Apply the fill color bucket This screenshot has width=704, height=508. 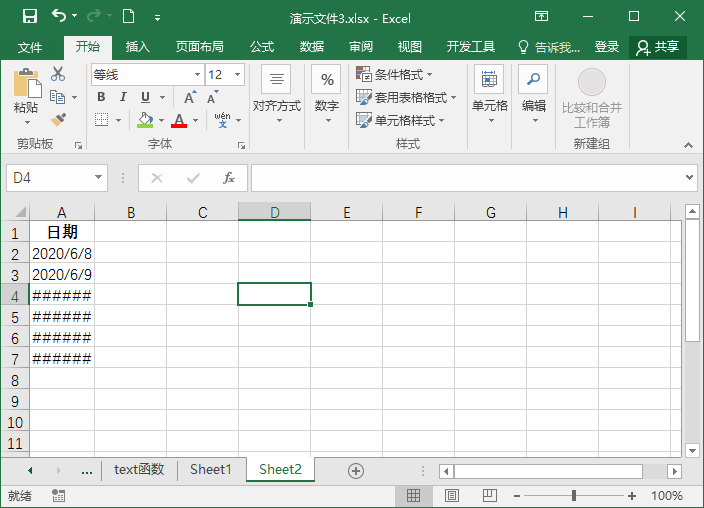145,120
